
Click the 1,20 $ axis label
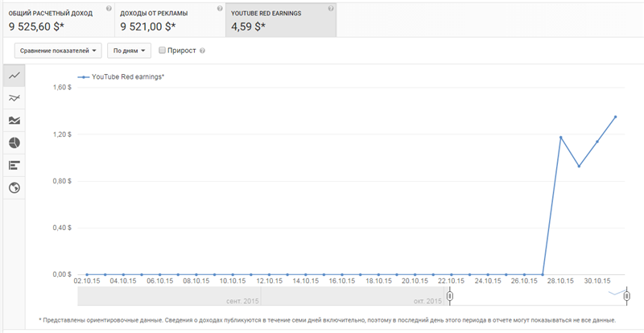click(x=63, y=134)
